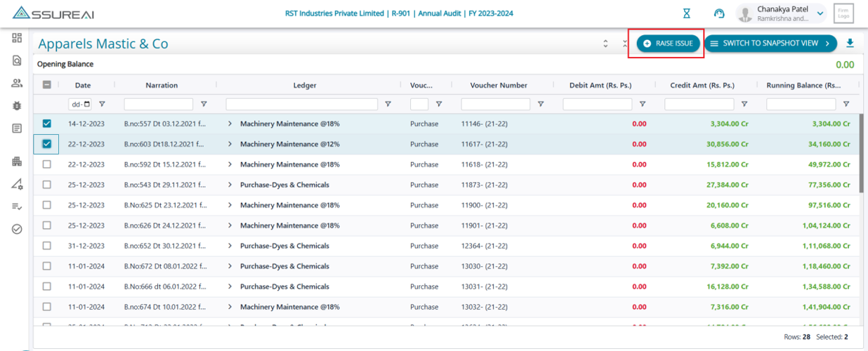The image size is (868, 351).
Task: Click the circled checkmark sidebar icon
Action: pyautogui.click(x=17, y=229)
